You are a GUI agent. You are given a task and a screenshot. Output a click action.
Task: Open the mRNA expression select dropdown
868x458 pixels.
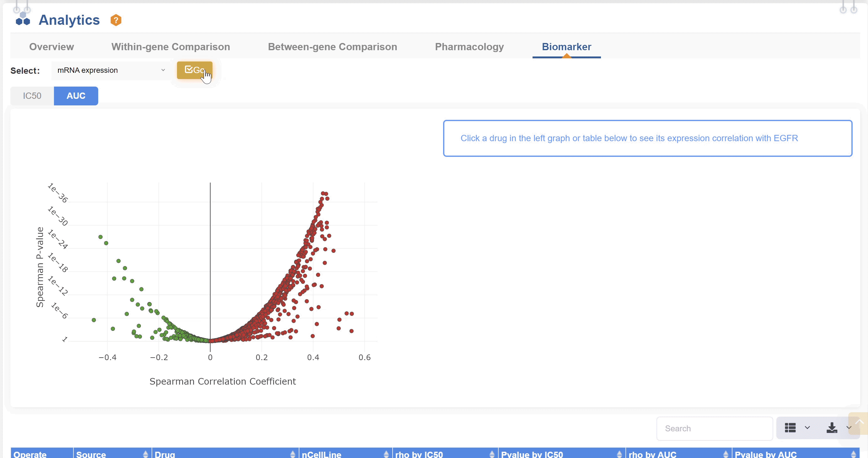pyautogui.click(x=111, y=70)
